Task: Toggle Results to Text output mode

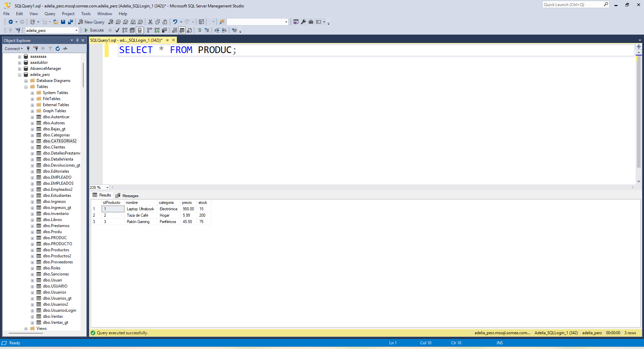Action: pos(175,30)
